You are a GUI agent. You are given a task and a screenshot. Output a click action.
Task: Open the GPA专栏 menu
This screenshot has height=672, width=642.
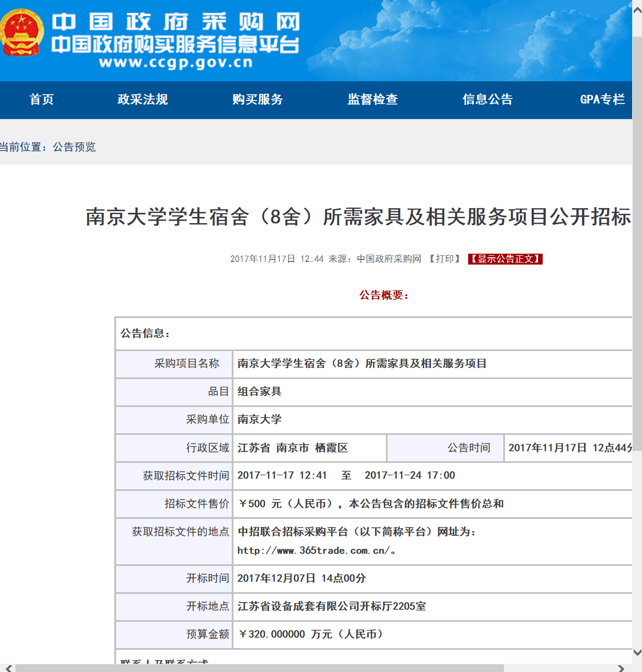[x=602, y=99]
